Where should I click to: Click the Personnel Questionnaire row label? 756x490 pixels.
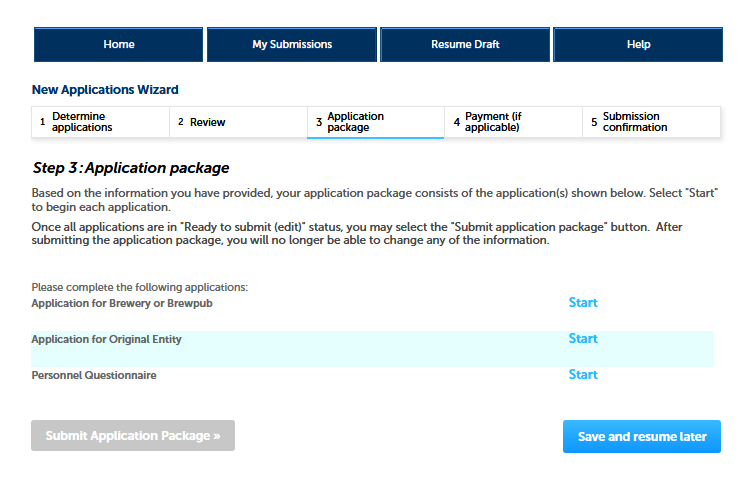point(94,375)
